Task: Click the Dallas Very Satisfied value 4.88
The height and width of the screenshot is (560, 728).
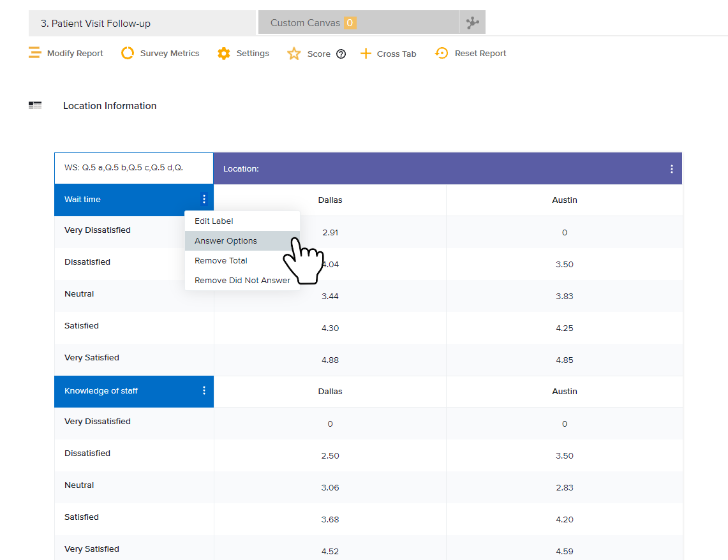Action: pyautogui.click(x=330, y=360)
